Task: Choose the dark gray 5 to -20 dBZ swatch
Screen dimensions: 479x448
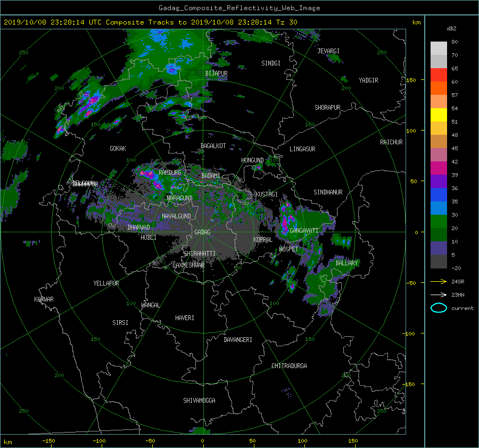Action: 439,262
